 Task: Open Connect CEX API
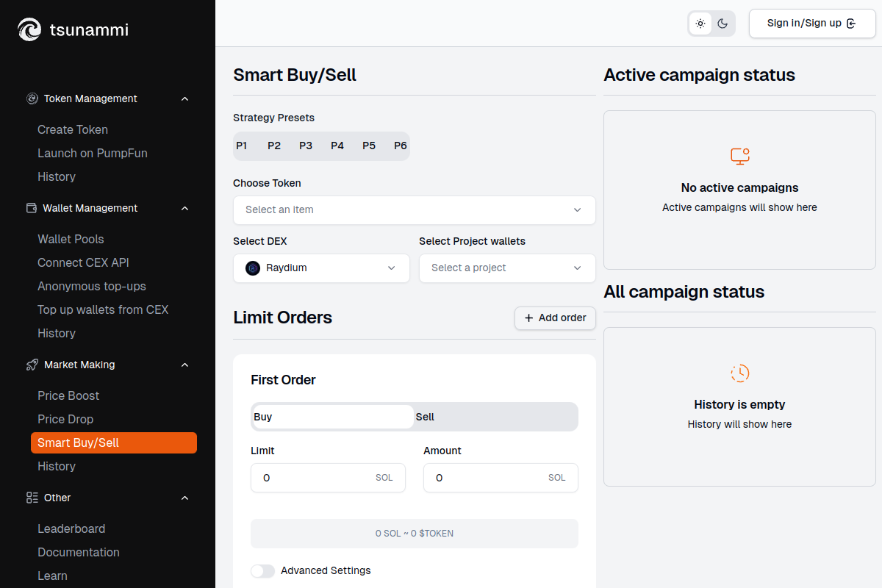[x=83, y=262]
